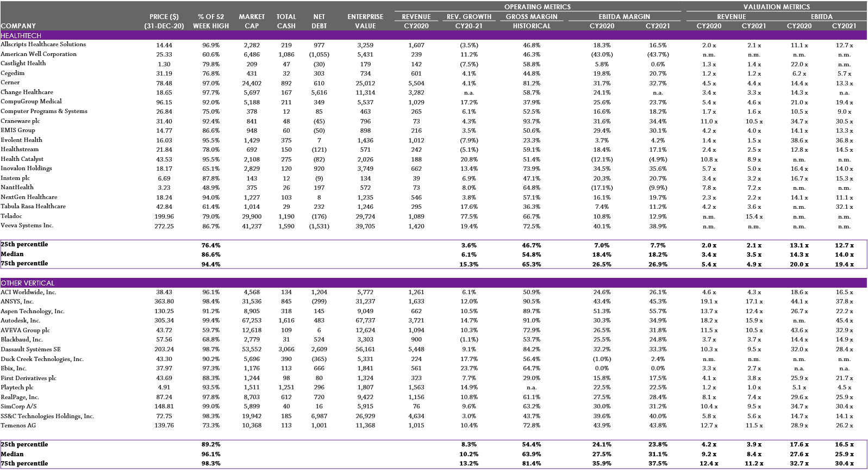Select NantHealth row label

coord(17,188)
